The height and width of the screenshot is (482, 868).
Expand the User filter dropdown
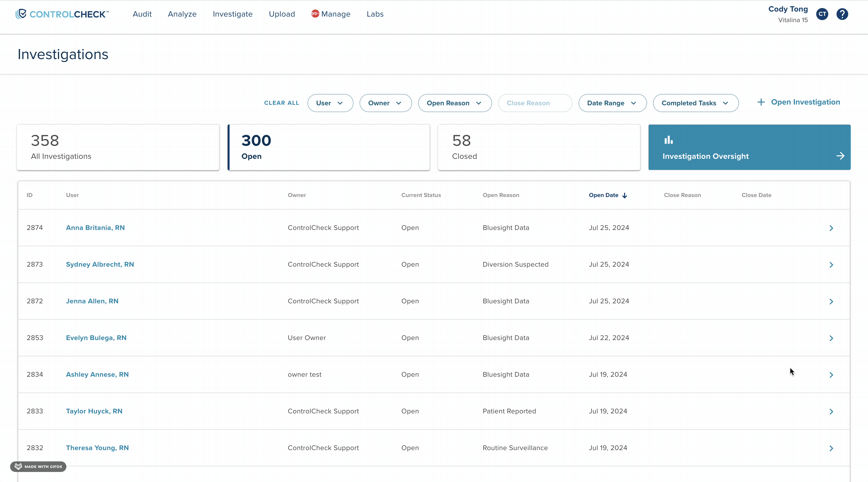(330, 103)
